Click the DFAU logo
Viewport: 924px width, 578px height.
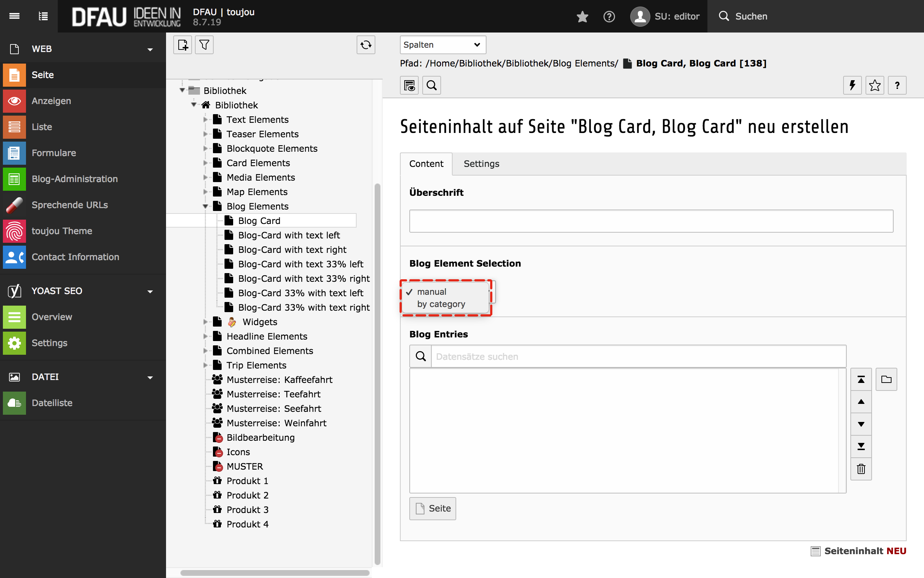(x=126, y=17)
